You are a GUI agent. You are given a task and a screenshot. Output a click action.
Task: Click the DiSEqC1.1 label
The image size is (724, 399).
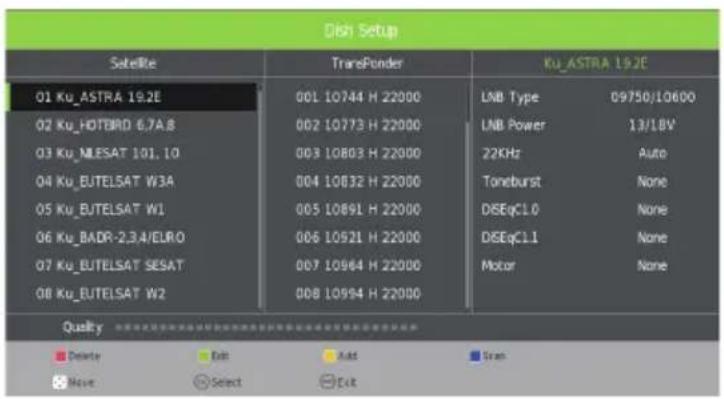point(509,237)
